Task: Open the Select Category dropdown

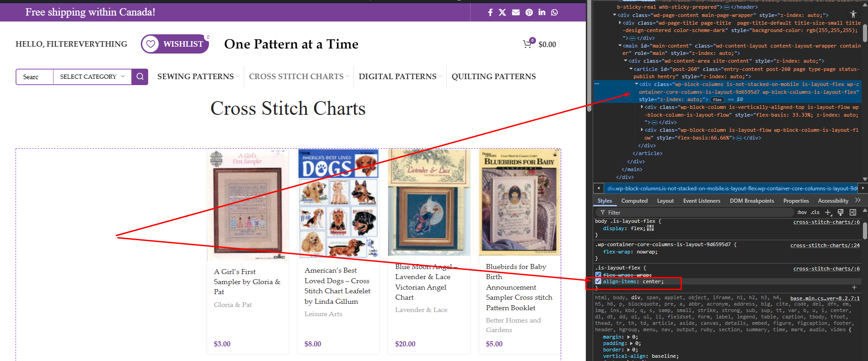Action: click(x=92, y=77)
